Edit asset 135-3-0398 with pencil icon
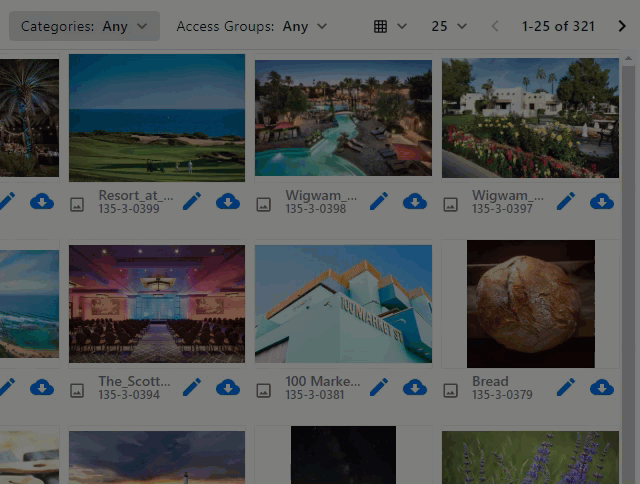Viewport: 640px width, 484px height. pos(379,201)
